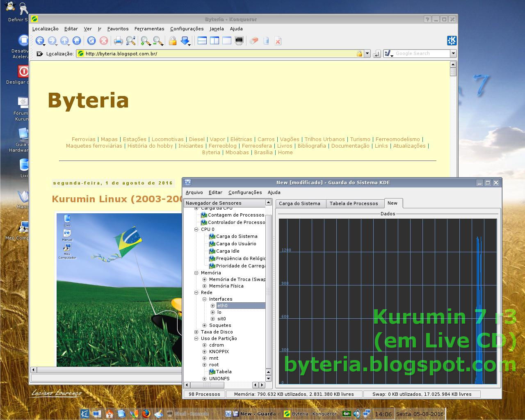Open the location bar history dropdown

click(x=367, y=53)
